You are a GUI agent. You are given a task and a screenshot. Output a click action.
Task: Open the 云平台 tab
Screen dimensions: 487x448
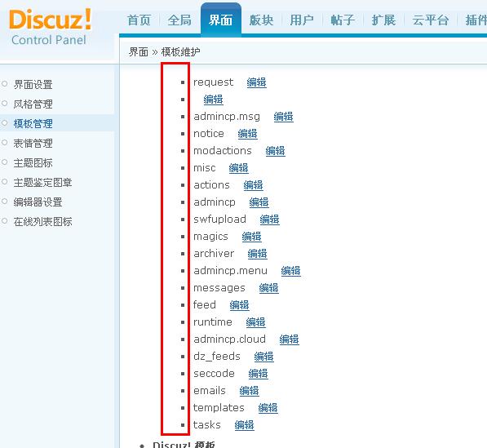431,20
